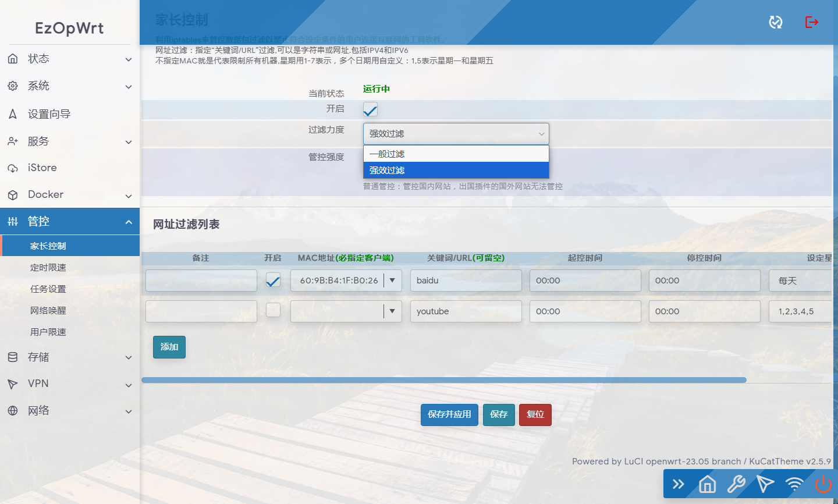This screenshot has height=504, width=838.
Task: Click the 服务 user-plus icon
Action: pyautogui.click(x=13, y=141)
